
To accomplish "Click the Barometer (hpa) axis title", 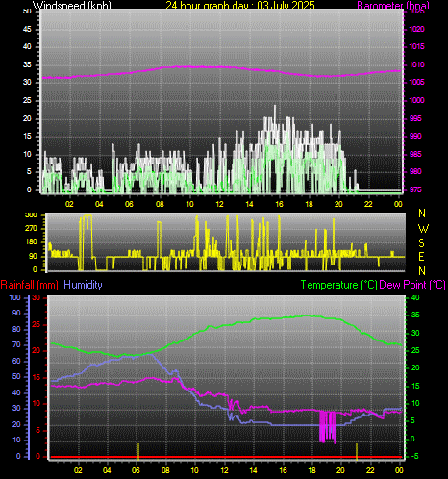I will pos(393,5).
